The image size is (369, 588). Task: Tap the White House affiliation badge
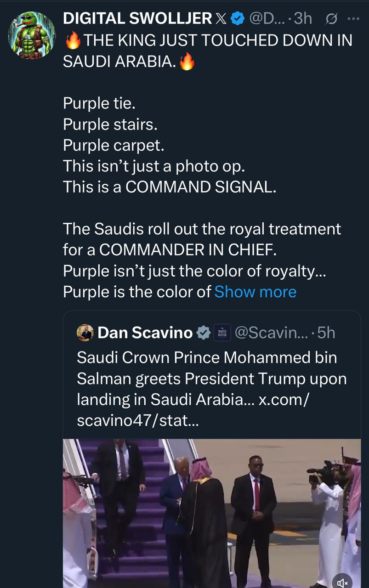(222, 333)
